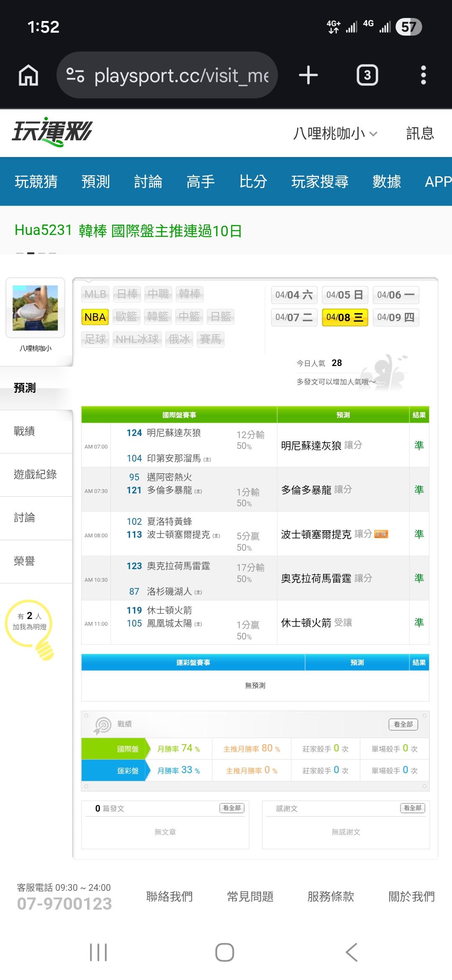Select the date 04/09 四
Image resolution: width=452 pixels, height=980 pixels.
(x=395, y=317)
